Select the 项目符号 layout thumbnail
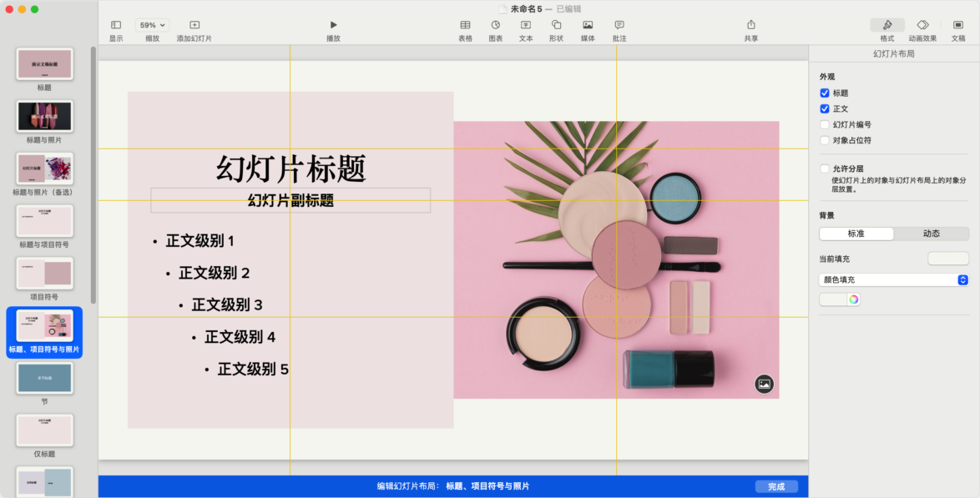The width and height of the screenshot is (980, 498). coord(44,273)
